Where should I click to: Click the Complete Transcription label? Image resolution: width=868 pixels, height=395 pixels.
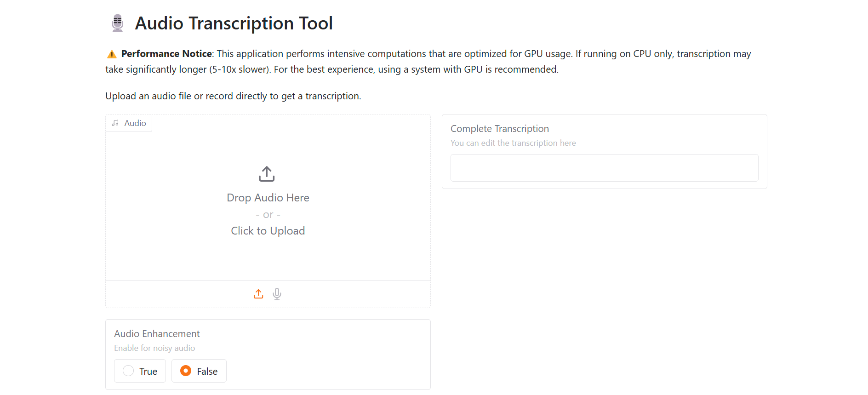point(499,129)
